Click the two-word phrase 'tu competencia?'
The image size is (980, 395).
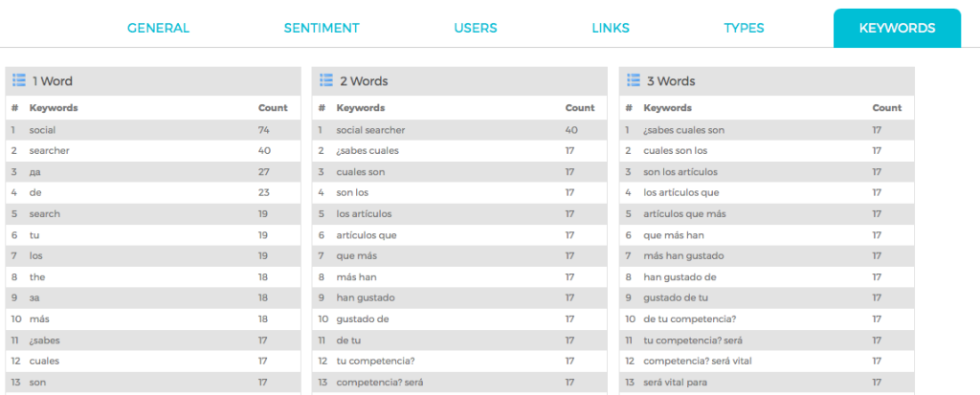(x=375, y=362)
